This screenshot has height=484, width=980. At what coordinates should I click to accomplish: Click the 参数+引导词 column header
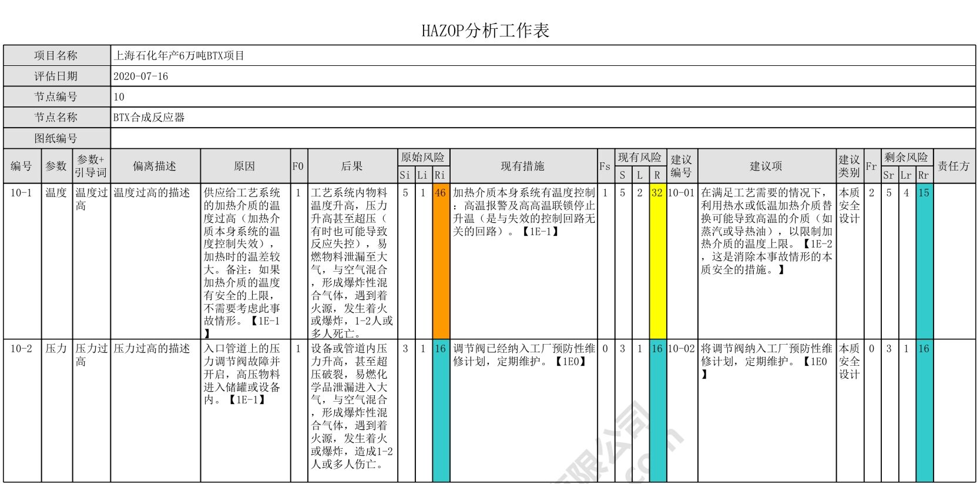point(91,166)
